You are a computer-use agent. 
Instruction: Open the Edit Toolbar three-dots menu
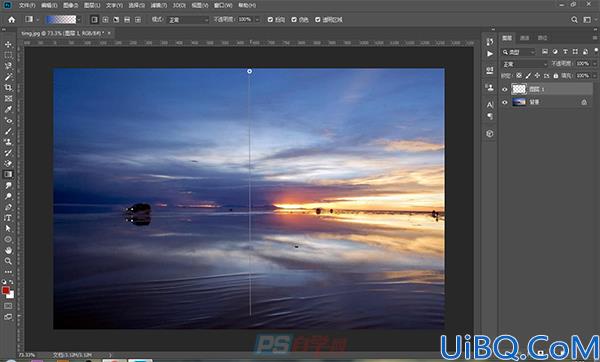tap(8, 272)
